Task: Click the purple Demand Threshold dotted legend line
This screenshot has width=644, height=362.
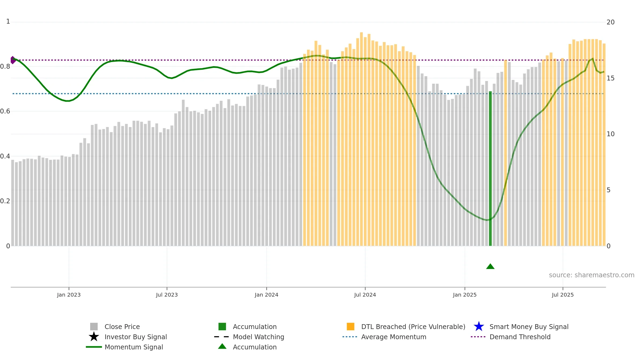Action: coord(478,337)
